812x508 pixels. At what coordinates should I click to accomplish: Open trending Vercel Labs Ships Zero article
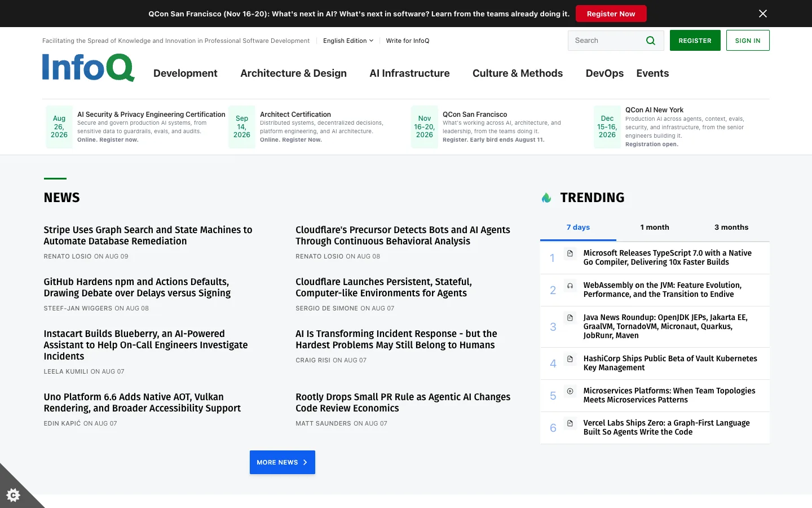click(667, 427)
